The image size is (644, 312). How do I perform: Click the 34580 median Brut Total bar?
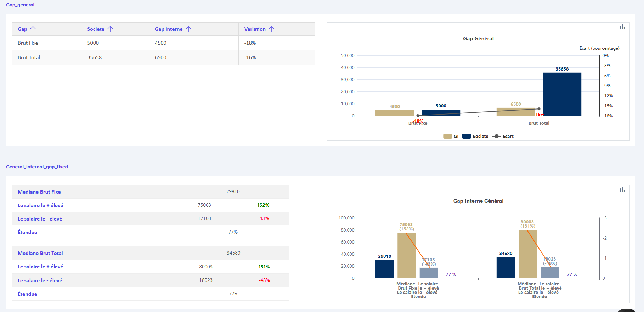pos(505,267)
